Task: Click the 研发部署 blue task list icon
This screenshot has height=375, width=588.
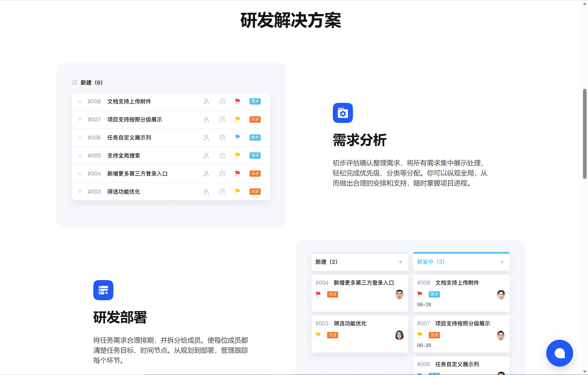Action: (x=103, y=290)
